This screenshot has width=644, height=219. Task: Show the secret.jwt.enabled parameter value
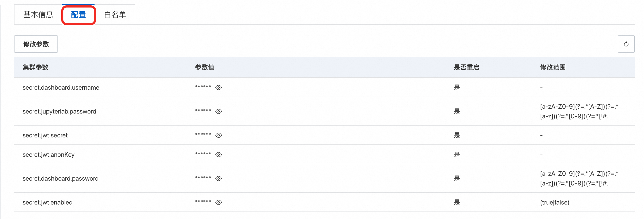[x=219, y=202]
